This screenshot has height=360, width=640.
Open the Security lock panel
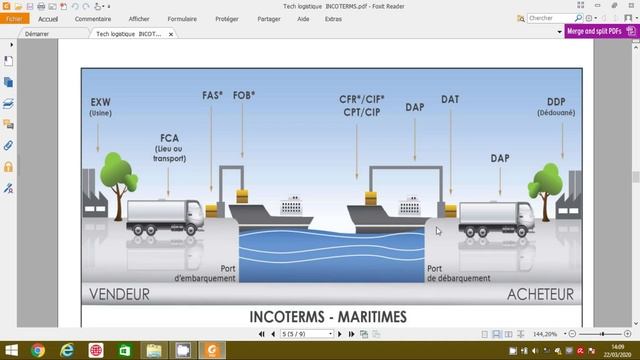tap(8, 167)
